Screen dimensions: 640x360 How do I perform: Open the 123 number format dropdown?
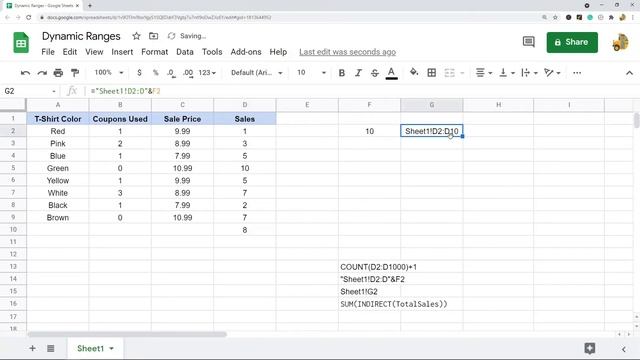(x=207, y=73)
